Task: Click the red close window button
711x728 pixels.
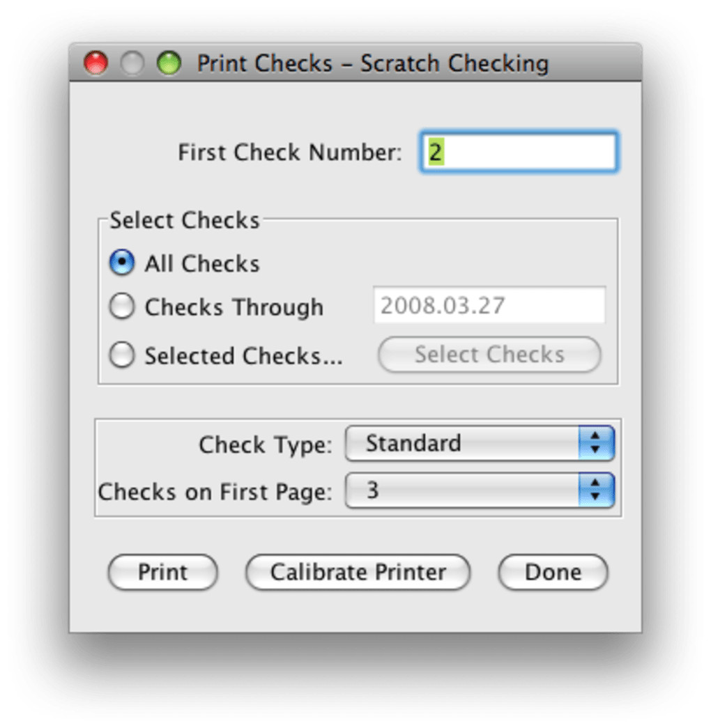Action: tap(95, 64)
